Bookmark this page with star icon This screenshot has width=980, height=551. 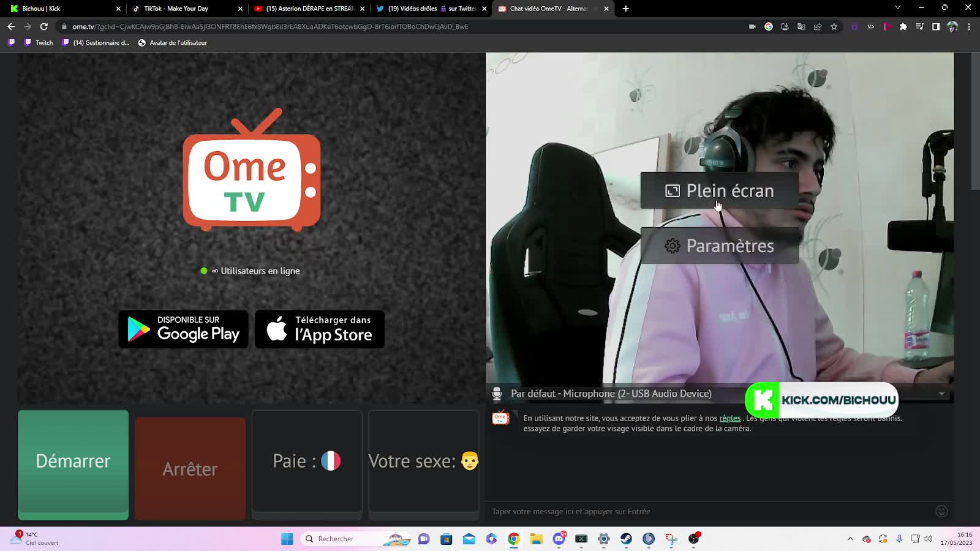[x=834, y=27]
